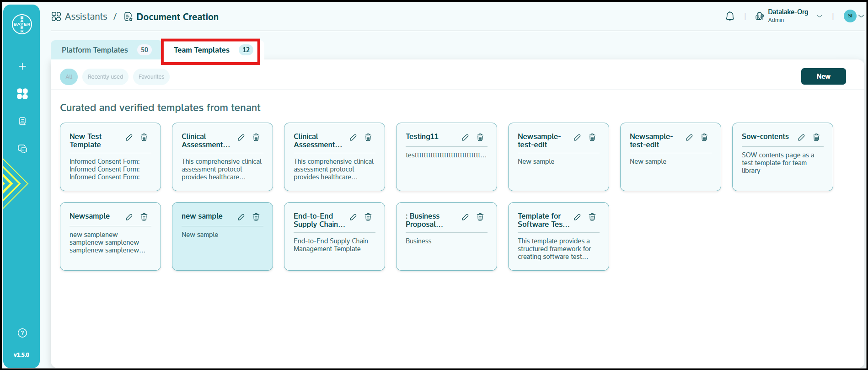Expand the Datalake-Org organization dropdown
Viewport: 868px width, 370px height.
click(820, 16)
